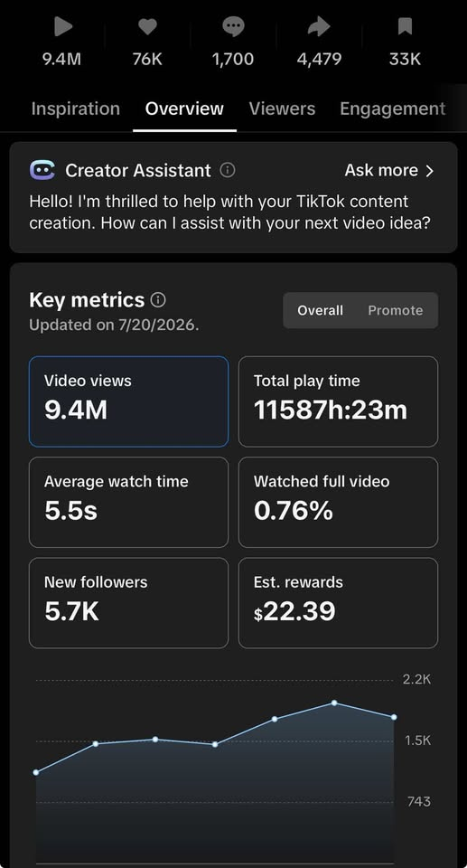Click the 743 chart axis label
This screenshot has height=868, width=467.
pos(419,802)
